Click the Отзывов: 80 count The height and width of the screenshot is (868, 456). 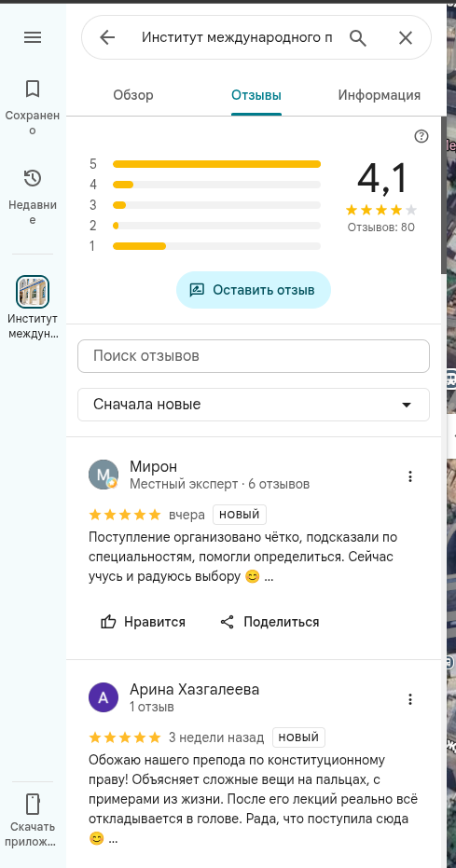pyautogui.click(x=380, y=227)
